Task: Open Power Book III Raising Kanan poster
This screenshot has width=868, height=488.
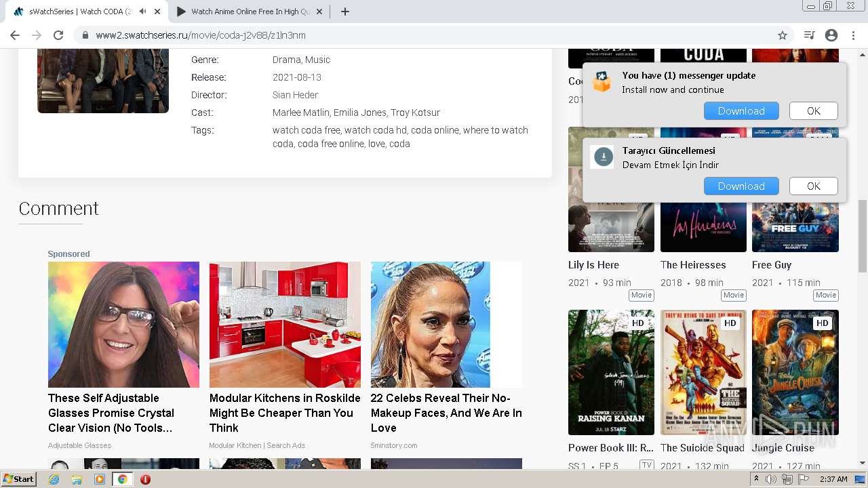Action: [611, 372]
